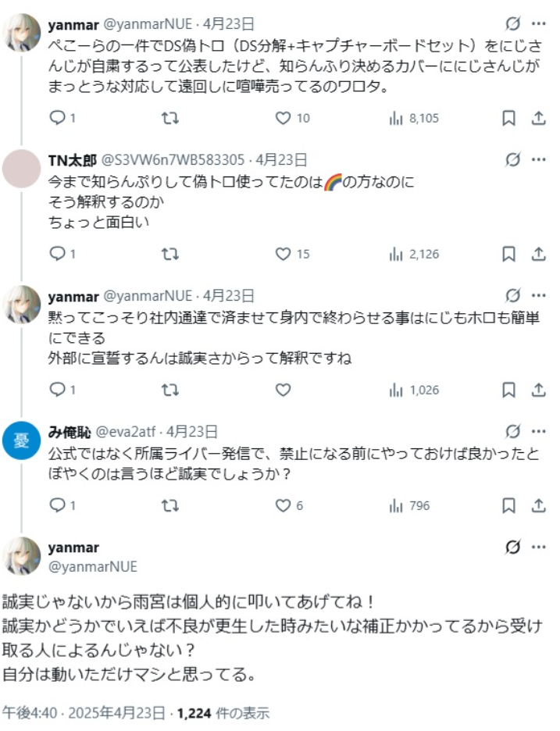Reply to the first yanmar post

[56, 118]
